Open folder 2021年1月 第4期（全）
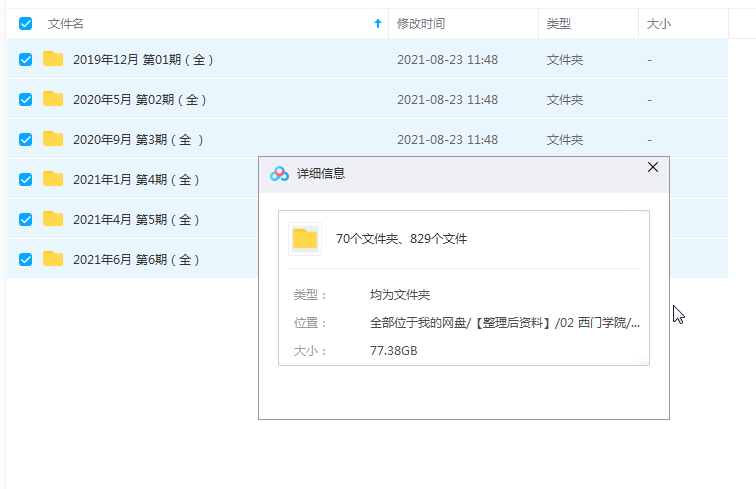Image resolution: width=756 pixels, height=489 pixels. coord(136,180)
